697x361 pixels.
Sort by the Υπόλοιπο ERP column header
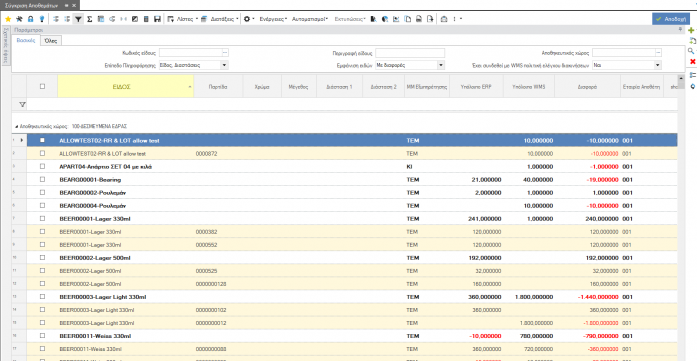[476, 87]
